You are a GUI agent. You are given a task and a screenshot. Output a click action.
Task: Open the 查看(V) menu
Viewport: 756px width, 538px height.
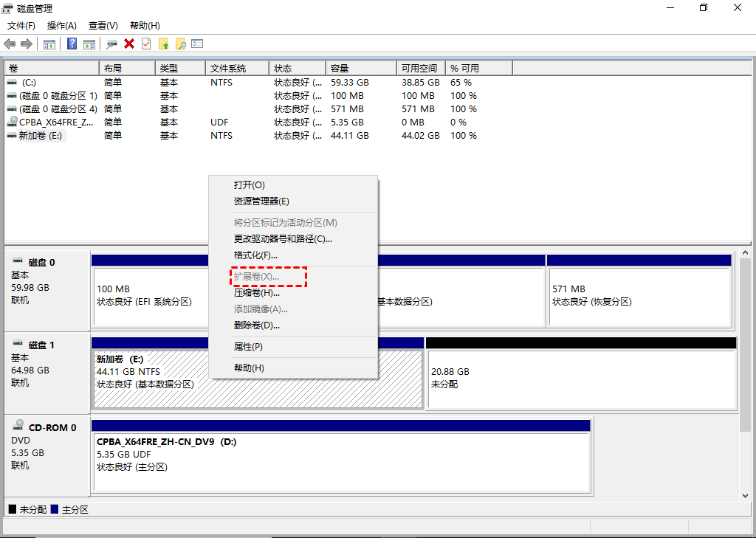click(103, 26)
